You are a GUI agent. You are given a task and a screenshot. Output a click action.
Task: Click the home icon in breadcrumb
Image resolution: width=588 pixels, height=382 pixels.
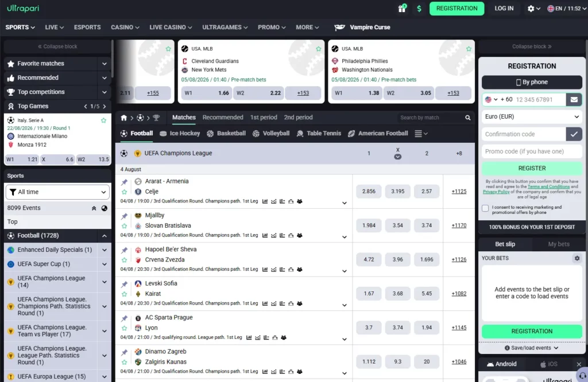point(124,118)
